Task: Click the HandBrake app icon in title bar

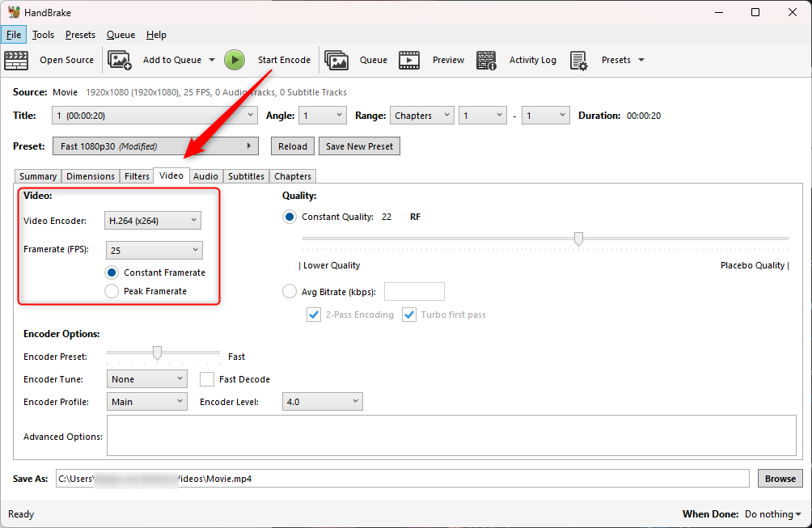Action: click(14, 12)
